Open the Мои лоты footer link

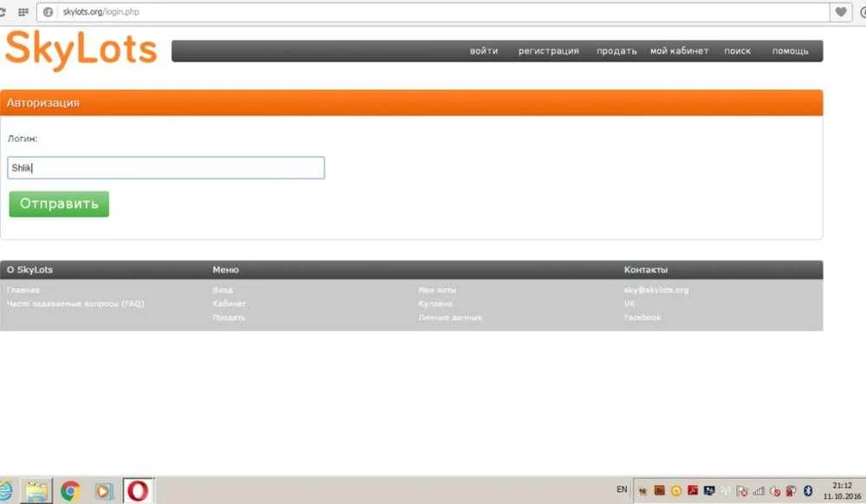point(436,290)
